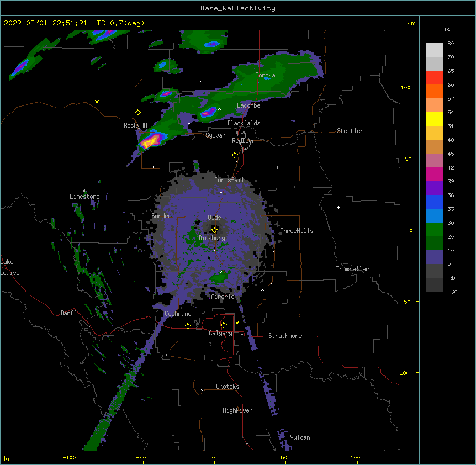Select the bright yellow 51-54 dBZ legend swatch
This screenshot has width=476, height=465.
434,119
